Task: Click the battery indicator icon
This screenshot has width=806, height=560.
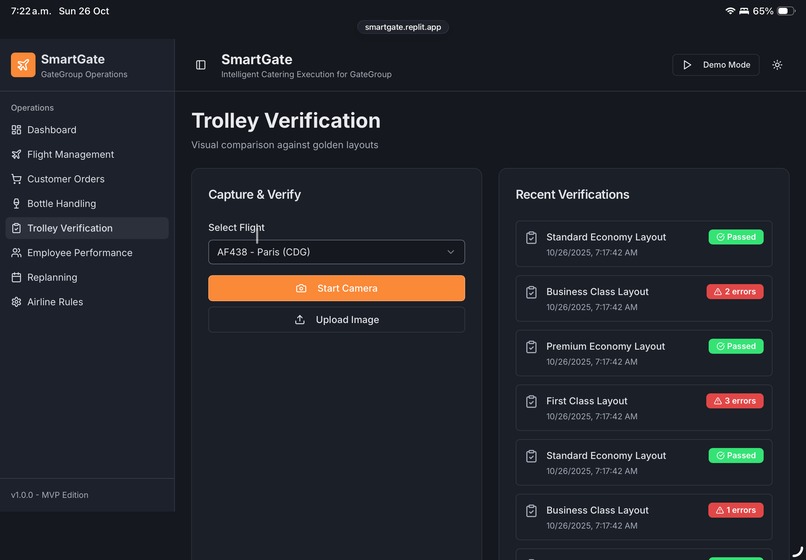Action: click(786, 11)
